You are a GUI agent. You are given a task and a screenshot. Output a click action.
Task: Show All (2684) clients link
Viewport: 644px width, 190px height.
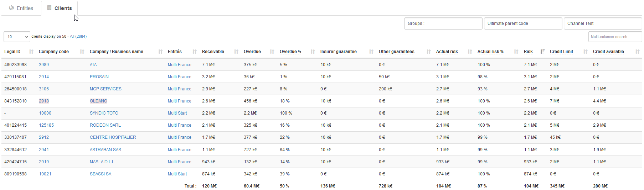[x=78, y=36]
